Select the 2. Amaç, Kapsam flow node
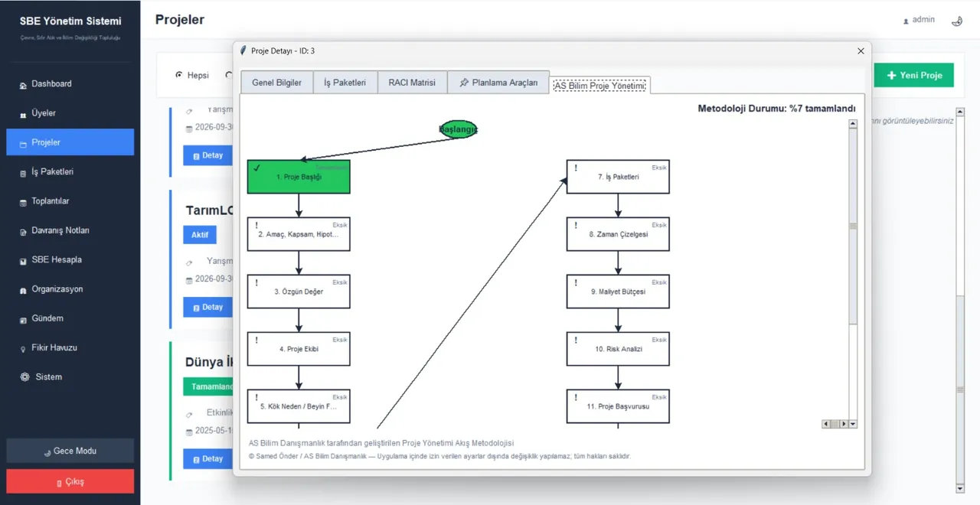Screen dimensions: 980x505 pyautogui.click(x=299, y=234)
